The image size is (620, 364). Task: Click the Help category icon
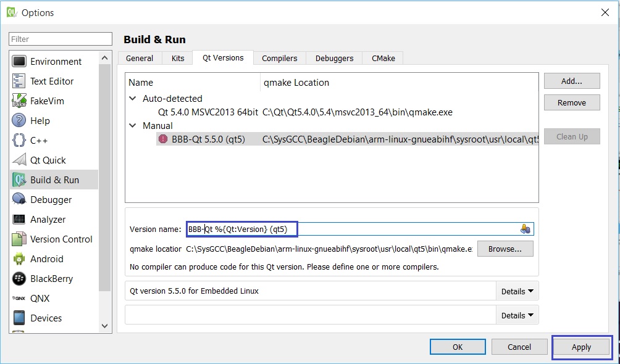pyautogui.click(x=19, y=120)
